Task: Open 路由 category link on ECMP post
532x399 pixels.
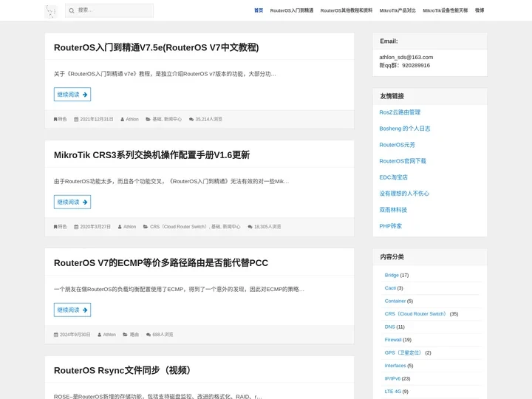Action: coord(134,335)
